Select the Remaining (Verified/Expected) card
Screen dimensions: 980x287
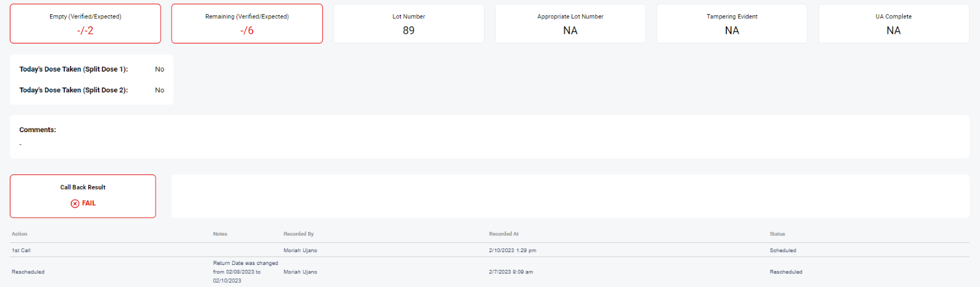pyautogui.click(x=247, y=24)
